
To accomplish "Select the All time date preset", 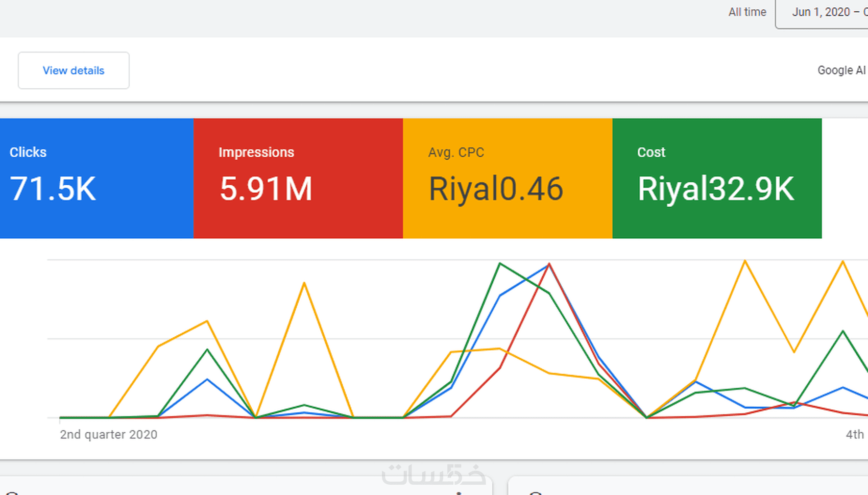I will tap(747, 12).
